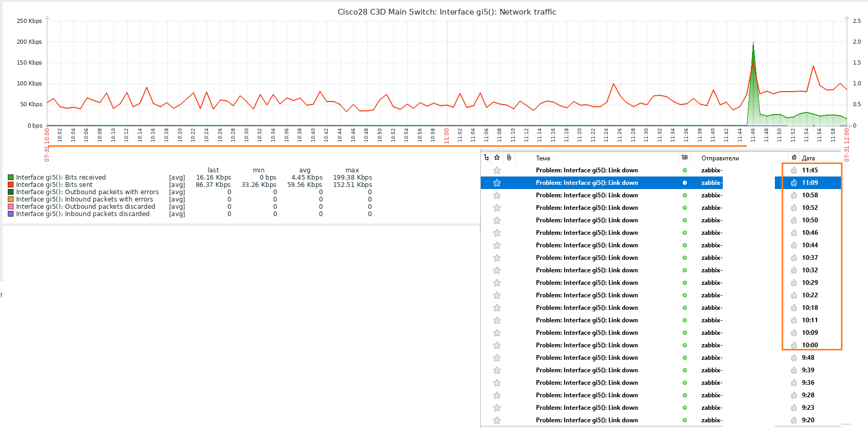Sort emails by Тема column header

click(543, 158)
